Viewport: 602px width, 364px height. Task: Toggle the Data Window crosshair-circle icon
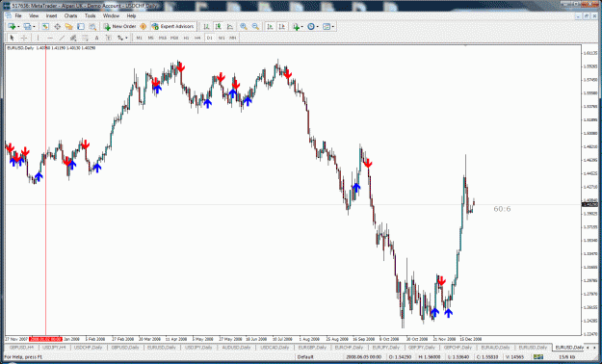(x=57, y=27)
